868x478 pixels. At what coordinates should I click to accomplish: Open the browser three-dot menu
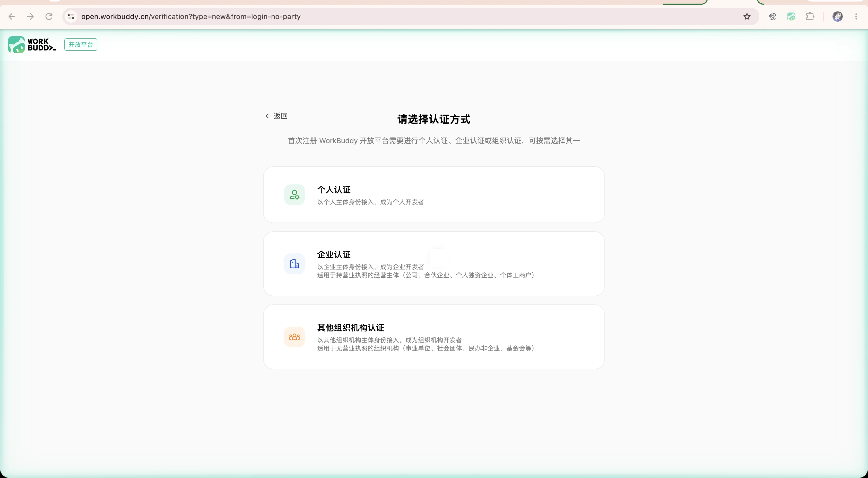pos(856,16)
